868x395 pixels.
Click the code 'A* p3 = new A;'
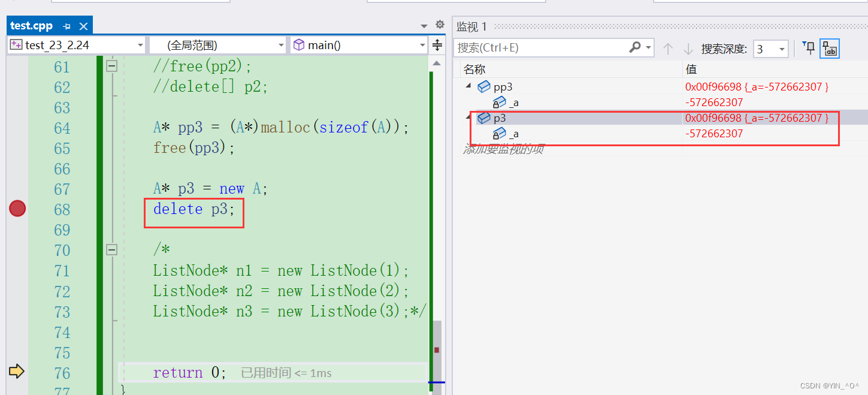click(210, 189)
